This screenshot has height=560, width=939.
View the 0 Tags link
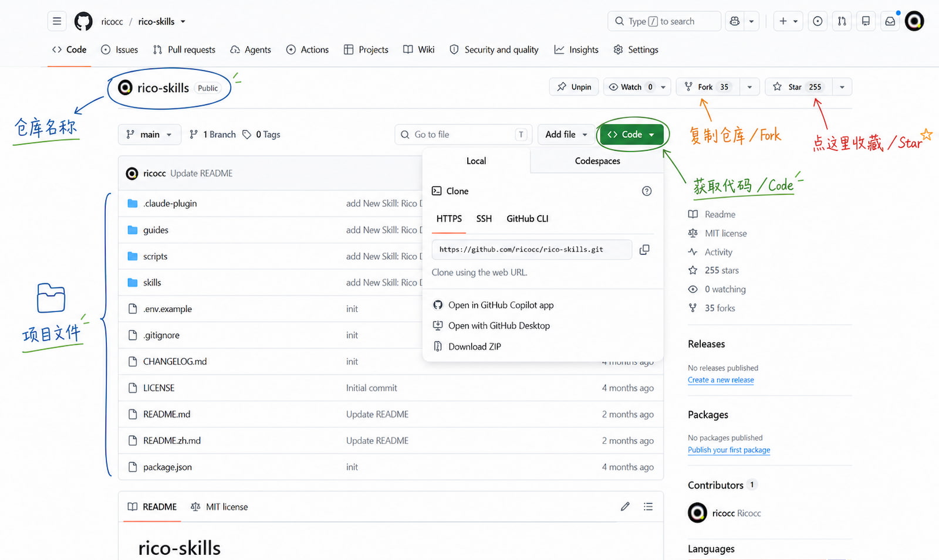262,134
